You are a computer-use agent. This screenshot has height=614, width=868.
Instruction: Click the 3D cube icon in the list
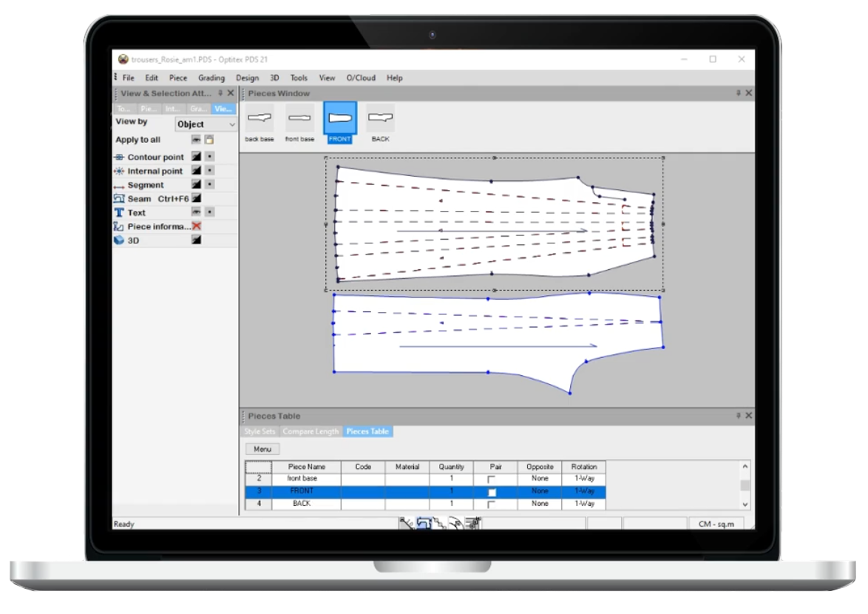coord(119,240)
